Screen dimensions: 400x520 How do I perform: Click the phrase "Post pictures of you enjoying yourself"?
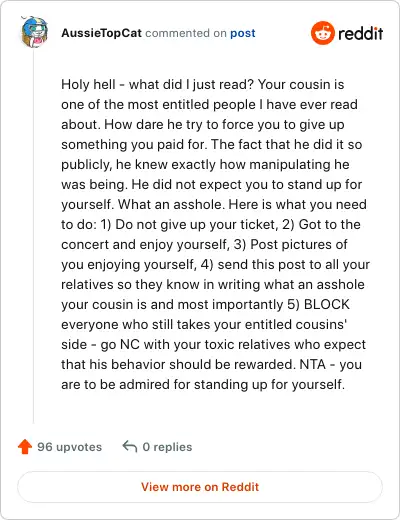point(299,244)
